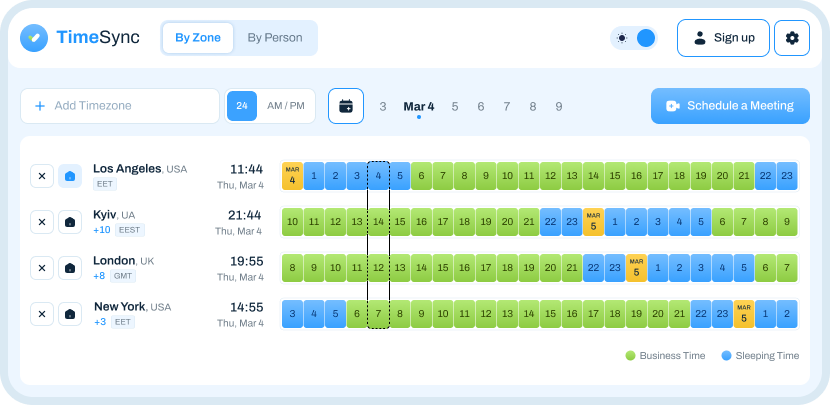
Task: Set London as home timezone
Action: 70,268
